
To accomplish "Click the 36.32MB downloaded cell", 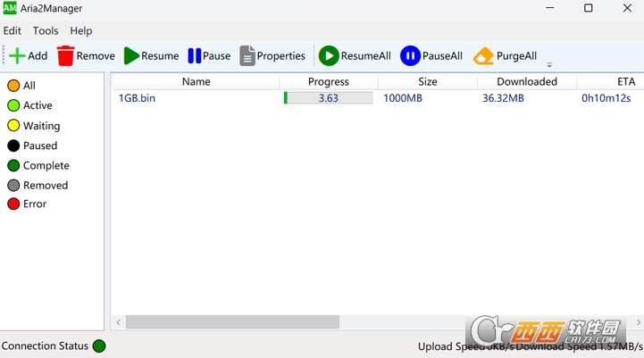I will click(503, 98).
